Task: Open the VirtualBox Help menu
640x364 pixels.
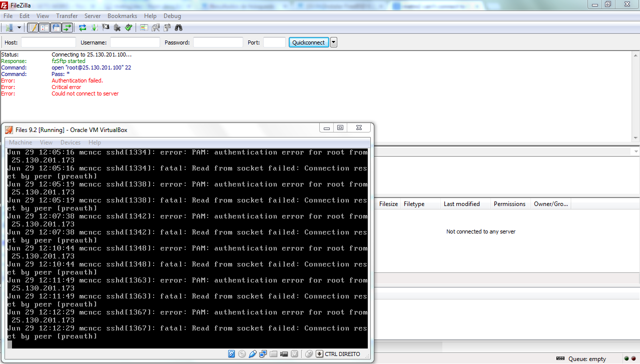Action: point(95,142)
